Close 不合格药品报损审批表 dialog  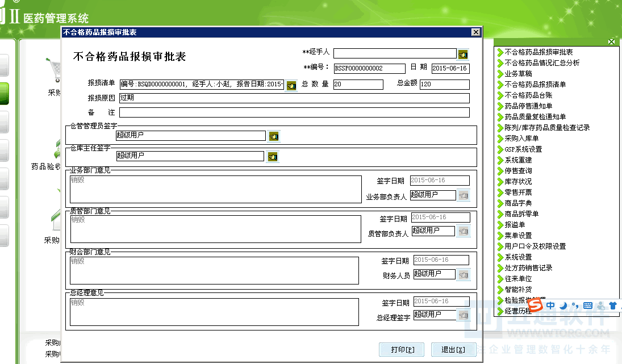tap(476, 32)
